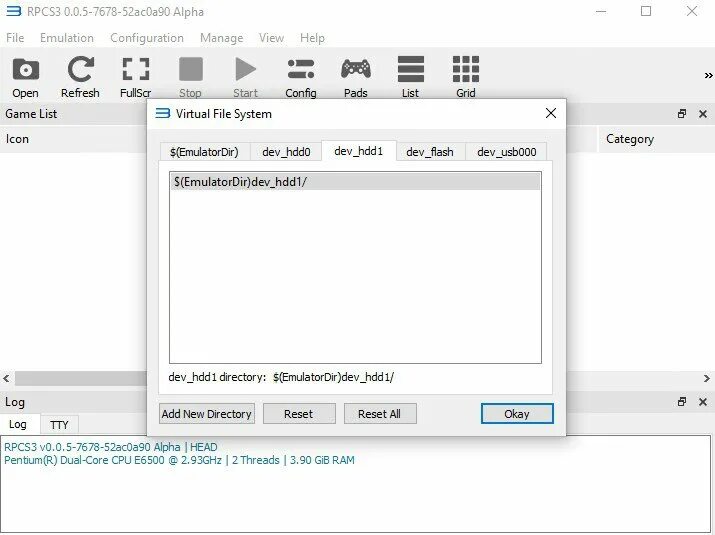715x535 pixels.
Task: Confirm with the Okay button
Action: point(517,414)
